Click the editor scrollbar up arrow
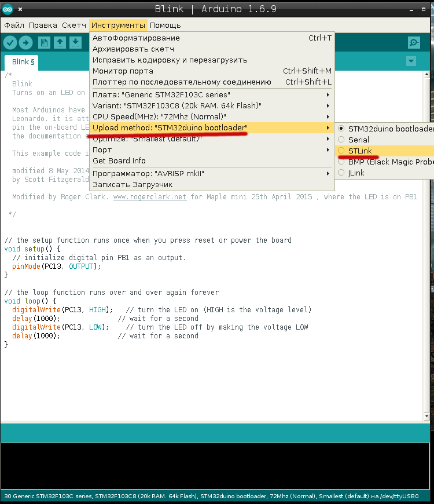The width and height of the screenshot is (434, 504). coord(426,74)
